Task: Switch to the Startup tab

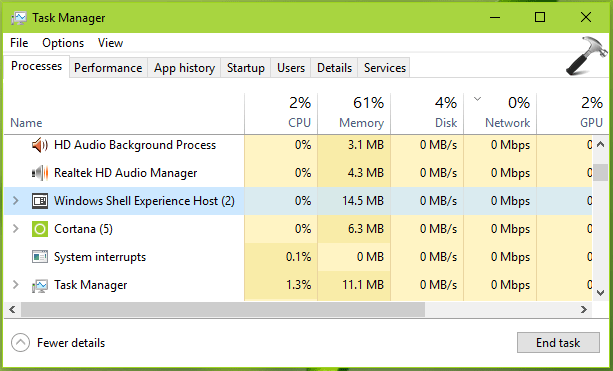Action: (x=246, y=68)
